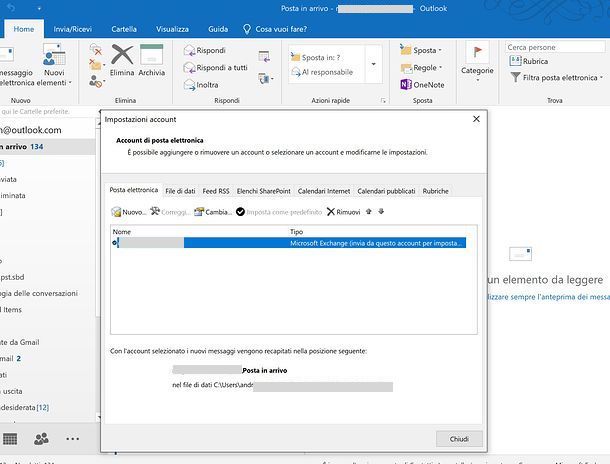Open Rubrica address book
Screen dimensions: 610x464
tap(529, 61)
